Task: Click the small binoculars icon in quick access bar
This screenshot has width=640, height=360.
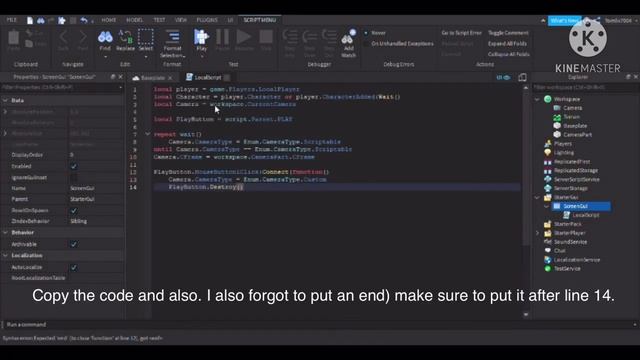Action: pos(41,20)
